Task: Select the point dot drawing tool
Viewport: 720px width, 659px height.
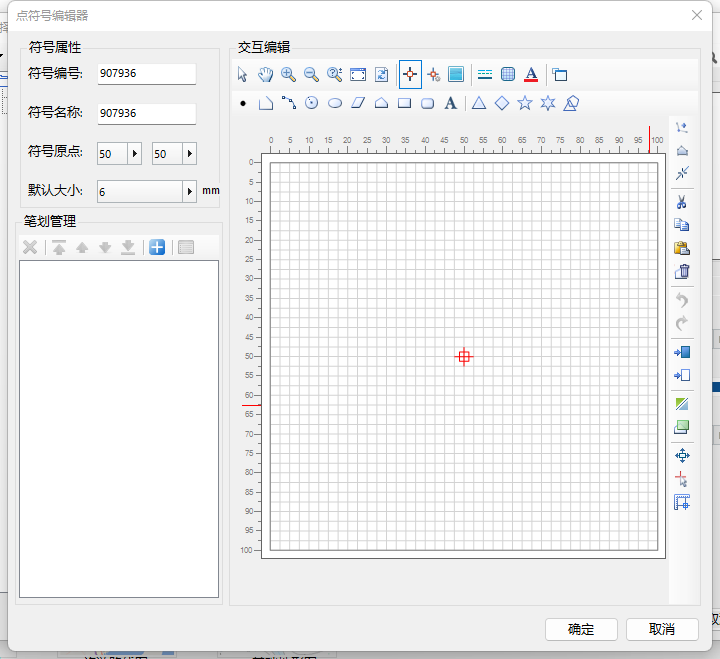Action: pyautogui.click(x=243, y=103)
